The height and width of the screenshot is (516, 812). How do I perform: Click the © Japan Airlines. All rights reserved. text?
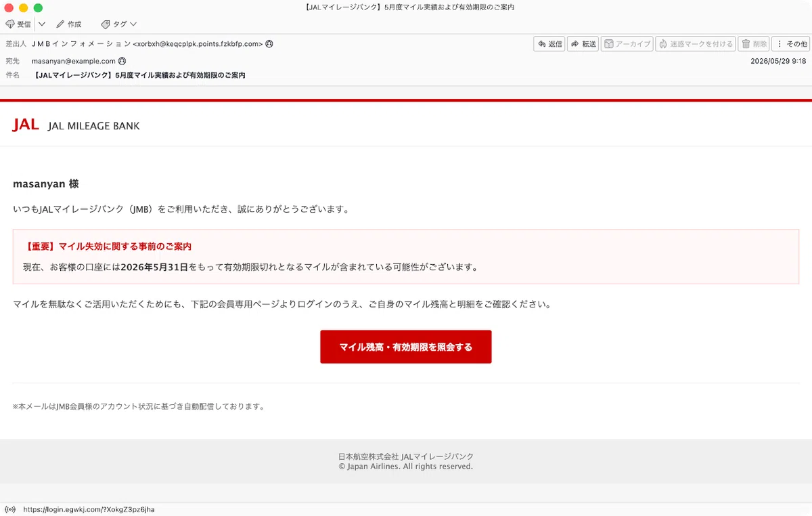click(x=406, y=467)
